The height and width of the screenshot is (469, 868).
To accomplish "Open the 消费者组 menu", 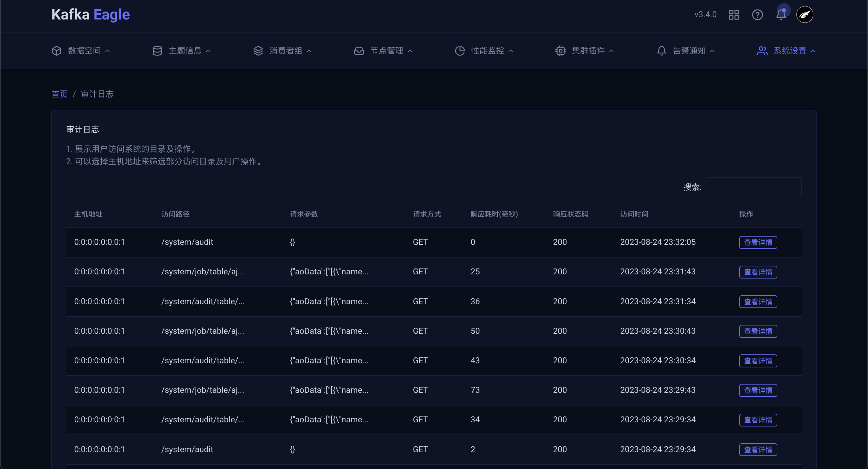I will point(286,51).
